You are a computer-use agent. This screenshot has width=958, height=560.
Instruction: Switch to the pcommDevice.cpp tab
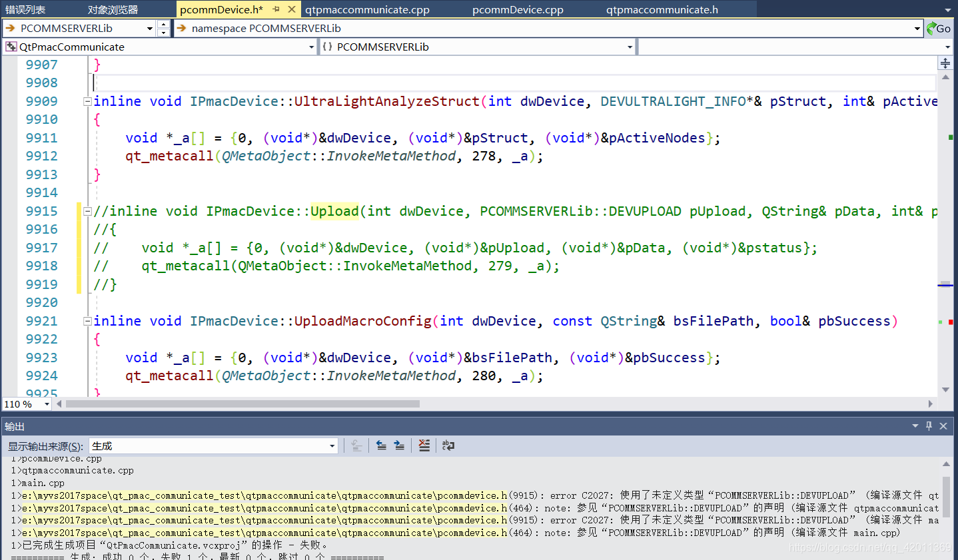(x=518, y=9)
